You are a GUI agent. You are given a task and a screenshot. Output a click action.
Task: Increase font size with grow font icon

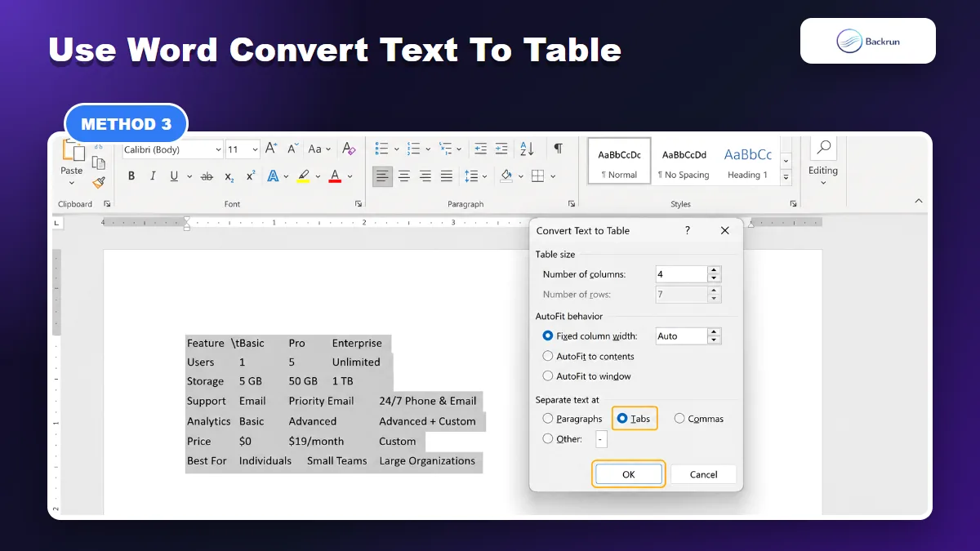pos(271,149)
